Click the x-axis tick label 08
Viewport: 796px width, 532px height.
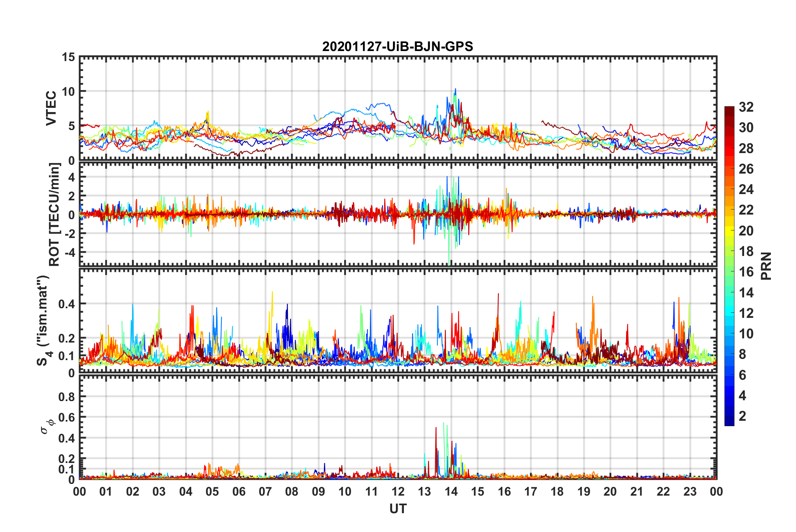point(292,491)
